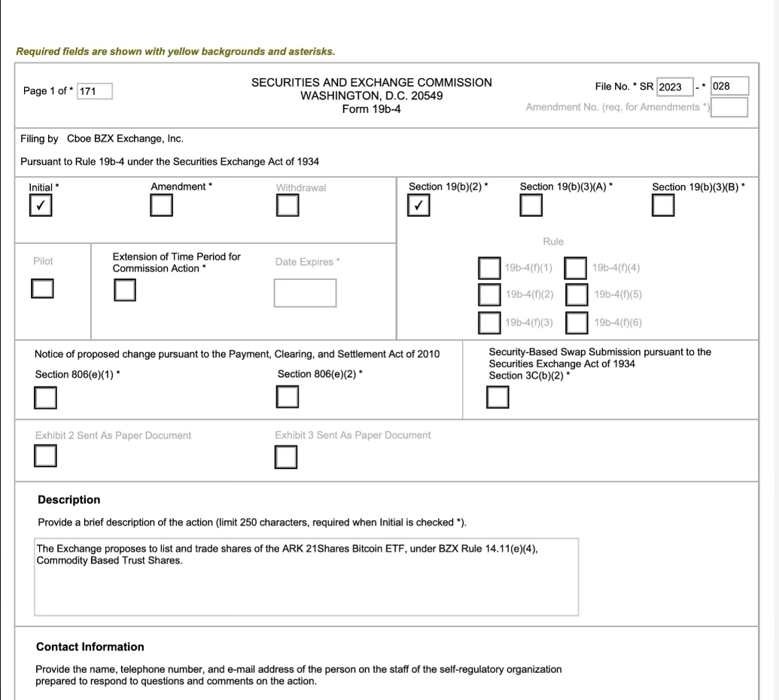Select the 19b-4(f)(1) rule checkbox
The height and width of the screenshot is (700, 779).
489,268
